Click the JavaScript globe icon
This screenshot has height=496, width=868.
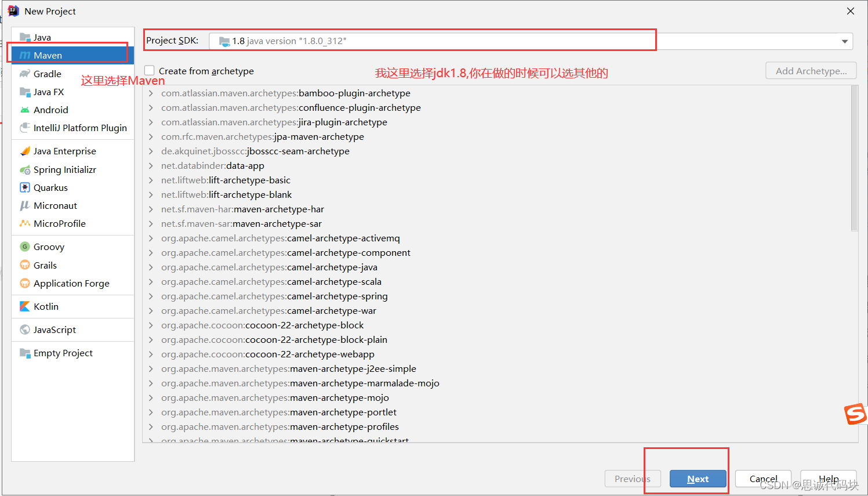pos(25,330)
